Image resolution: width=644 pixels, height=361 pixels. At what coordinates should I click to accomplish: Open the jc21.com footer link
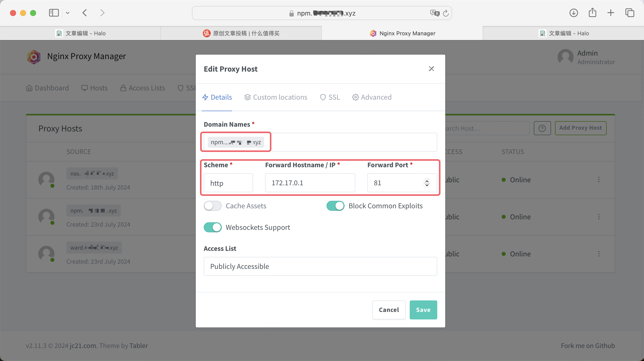click(83, 346)
